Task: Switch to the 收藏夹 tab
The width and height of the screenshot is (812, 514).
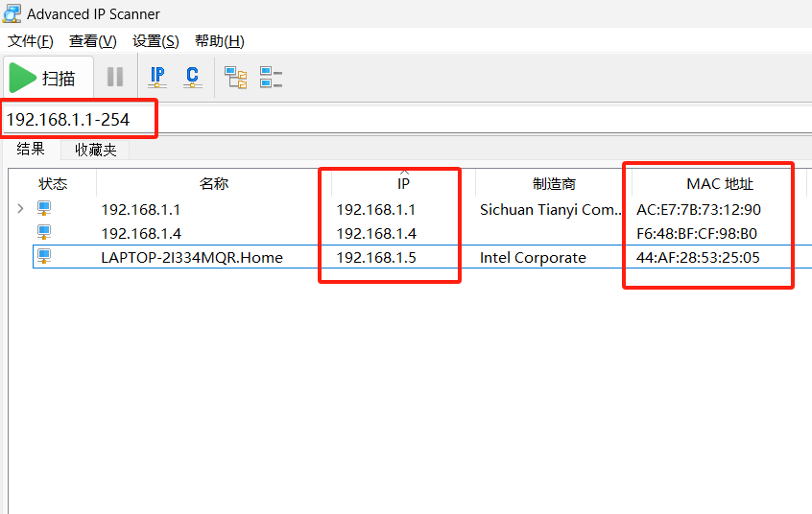Action: tap(95, 151)
